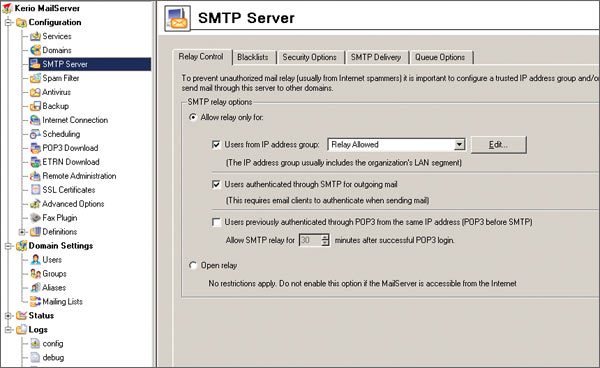Click the Users person icon
The image size is (600, 368).
(35, 260)
